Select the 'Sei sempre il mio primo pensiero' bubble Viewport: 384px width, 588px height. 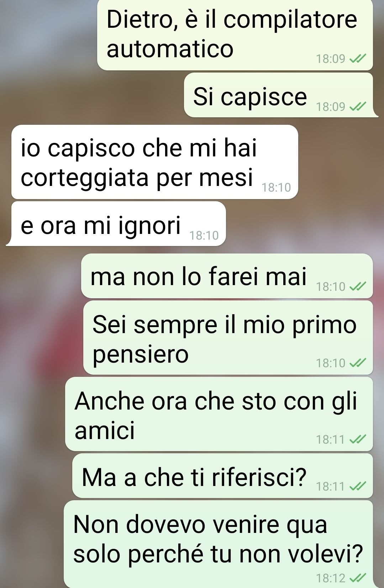[x=228, y=338]
